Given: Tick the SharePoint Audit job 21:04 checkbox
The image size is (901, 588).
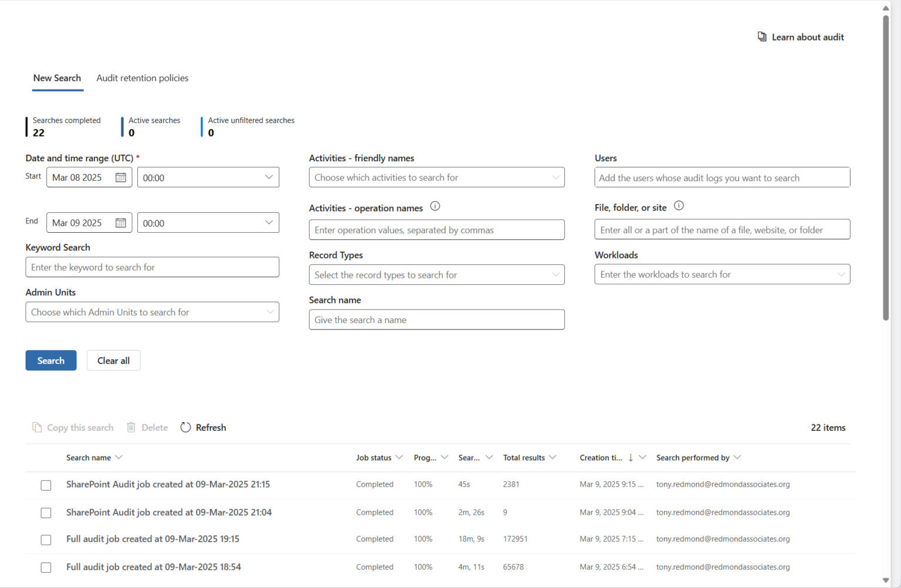Looking at the screenshot, I should click(46, 512).
